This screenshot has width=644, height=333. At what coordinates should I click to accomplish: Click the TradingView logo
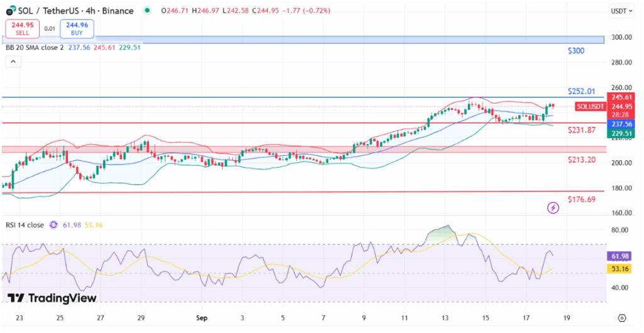(52, 298)
